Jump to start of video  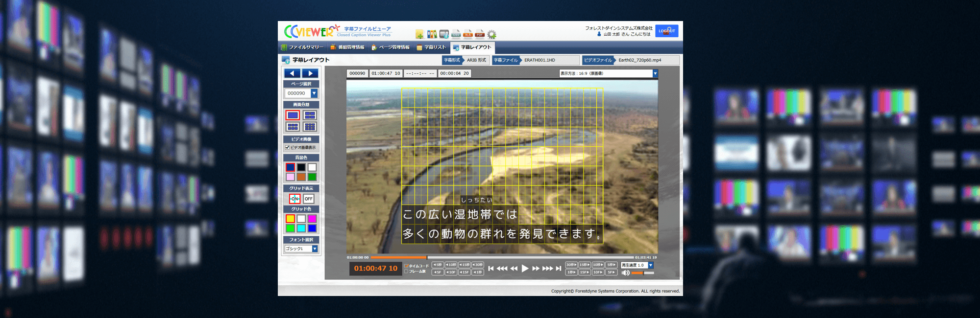[491, 269]
